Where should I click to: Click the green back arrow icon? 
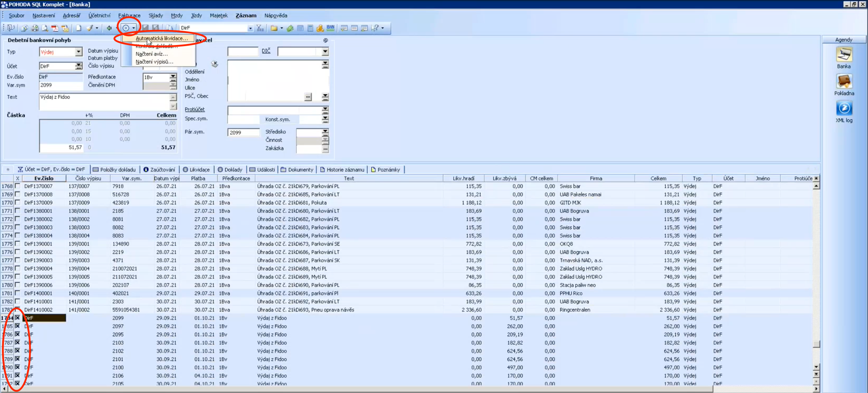[x=109, y=28]
